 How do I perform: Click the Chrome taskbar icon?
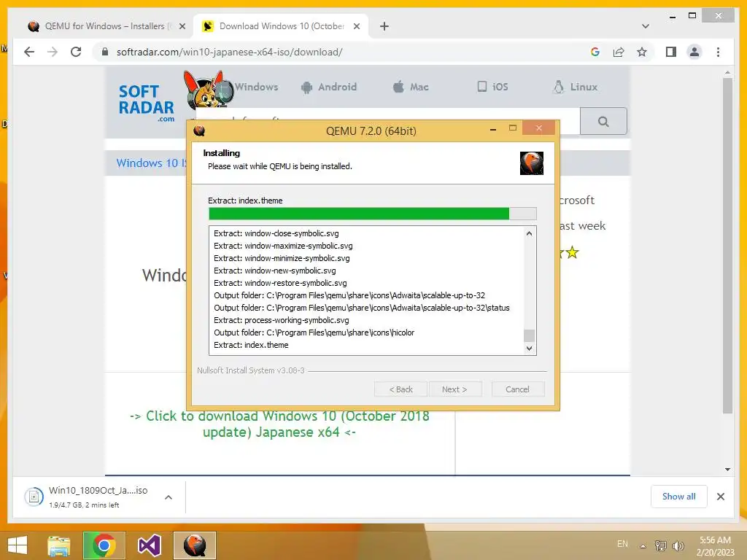104,545
